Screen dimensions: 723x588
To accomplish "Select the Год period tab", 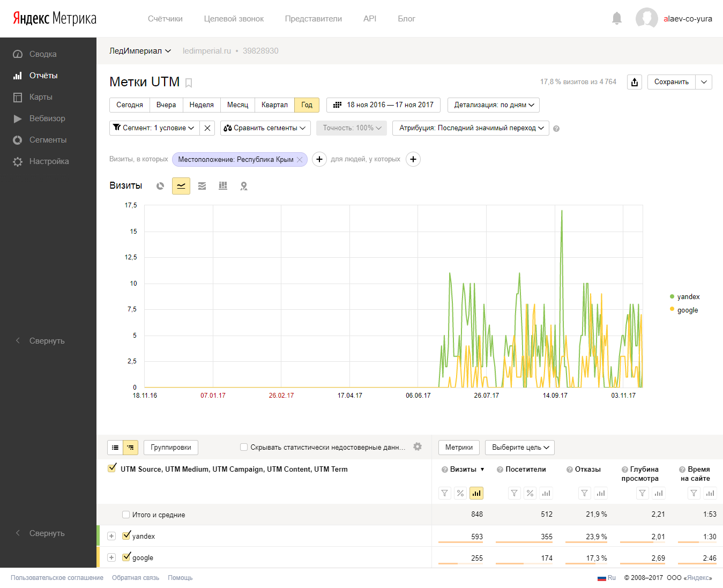I will (x=307, y=105).
